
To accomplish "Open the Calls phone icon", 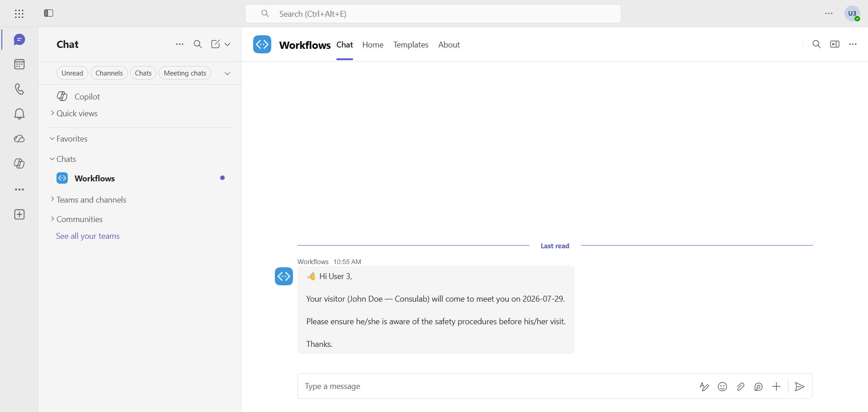I will 19,89.
